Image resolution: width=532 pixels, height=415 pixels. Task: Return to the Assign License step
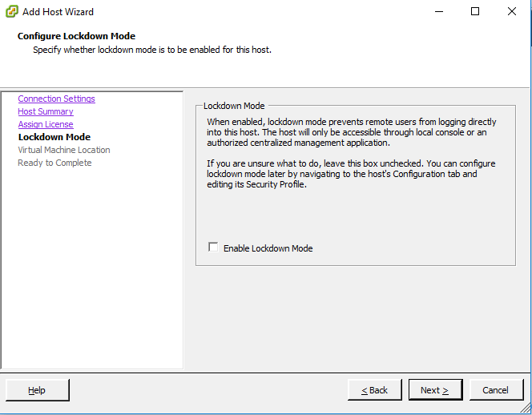tap(46, 124)
